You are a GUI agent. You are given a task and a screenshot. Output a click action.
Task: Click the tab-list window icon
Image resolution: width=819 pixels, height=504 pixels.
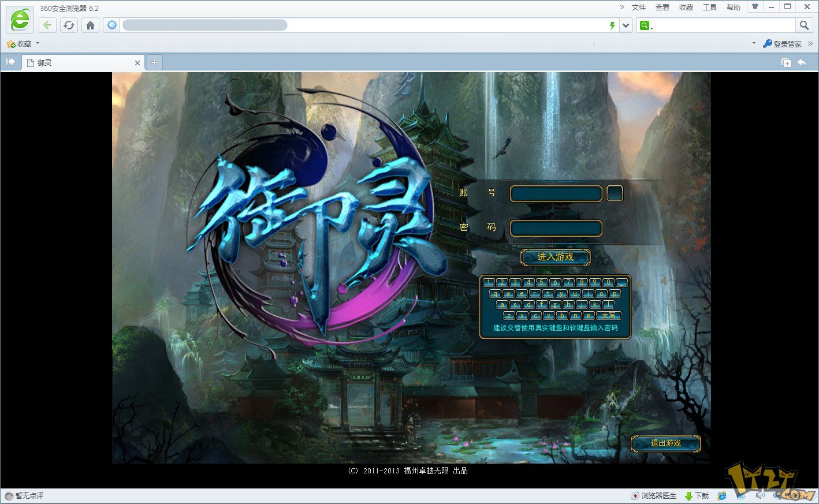(x=786, y=62)
